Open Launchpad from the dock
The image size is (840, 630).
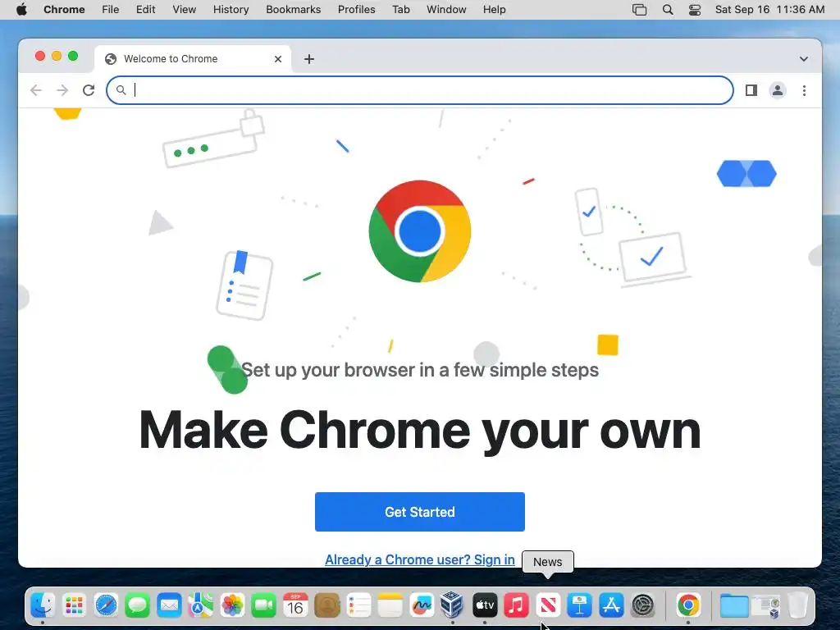pyautogui.click(x=75, y=605)
